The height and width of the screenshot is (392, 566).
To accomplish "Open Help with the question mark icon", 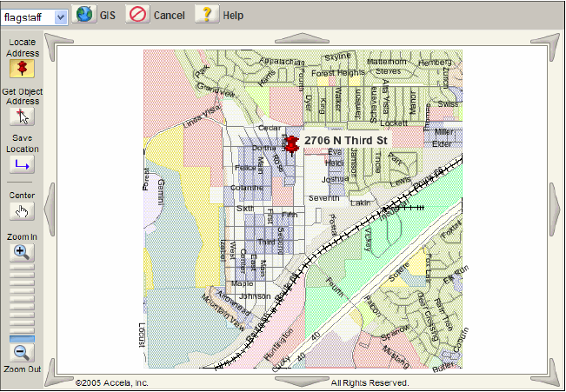I will 206,15.
